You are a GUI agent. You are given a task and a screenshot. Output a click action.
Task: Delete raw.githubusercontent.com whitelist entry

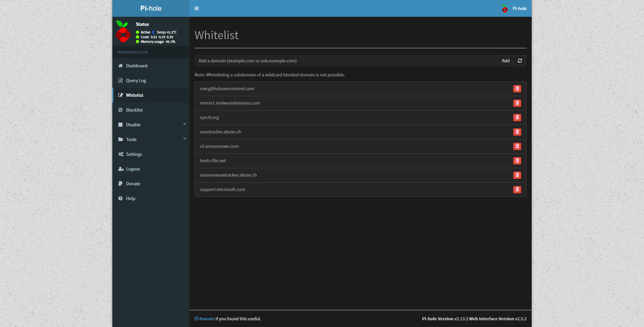[x=517, y=89]
